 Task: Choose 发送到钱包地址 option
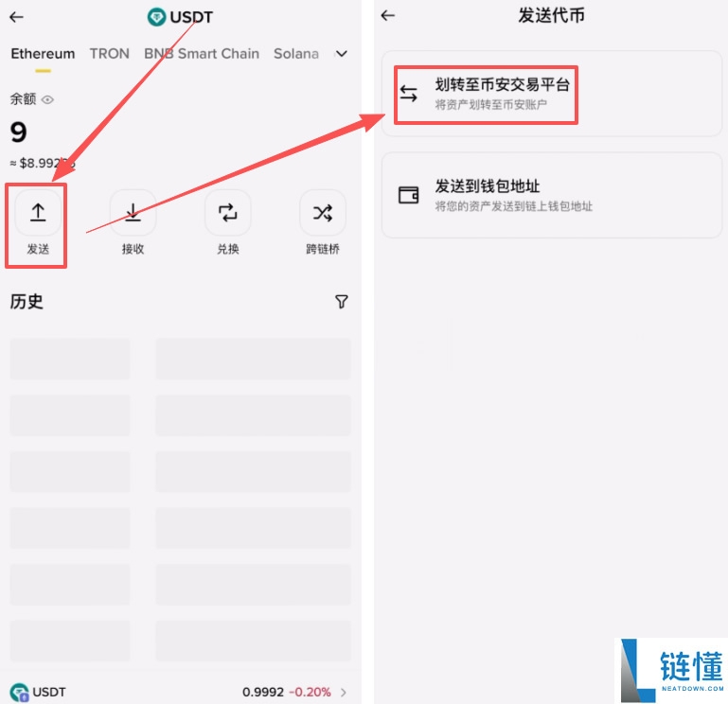point(552,195)
